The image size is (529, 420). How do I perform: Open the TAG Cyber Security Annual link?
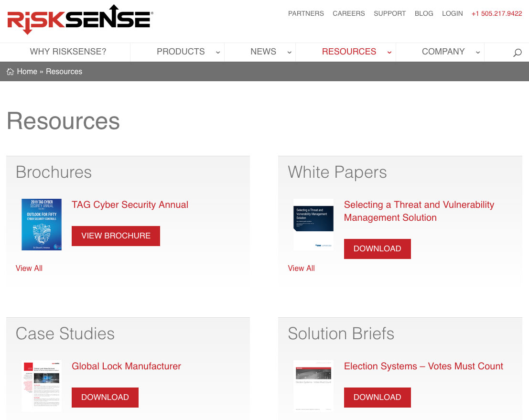click(130, 205)
